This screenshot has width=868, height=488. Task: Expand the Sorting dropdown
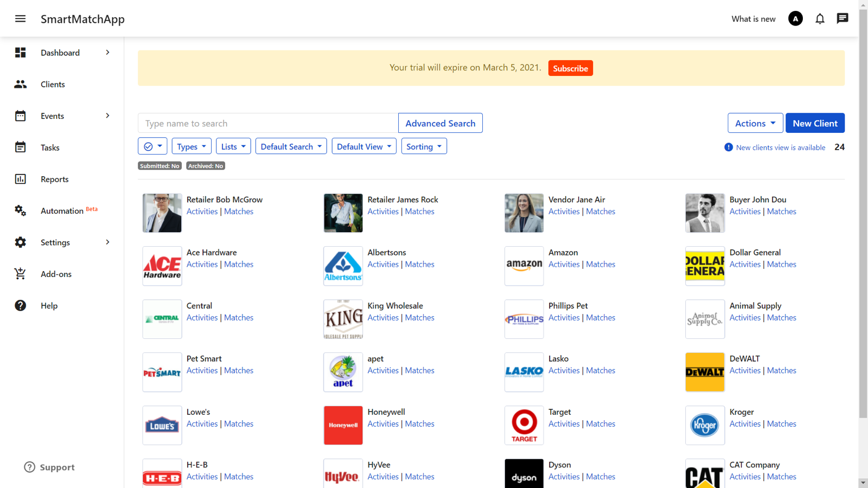pos(424,146)
